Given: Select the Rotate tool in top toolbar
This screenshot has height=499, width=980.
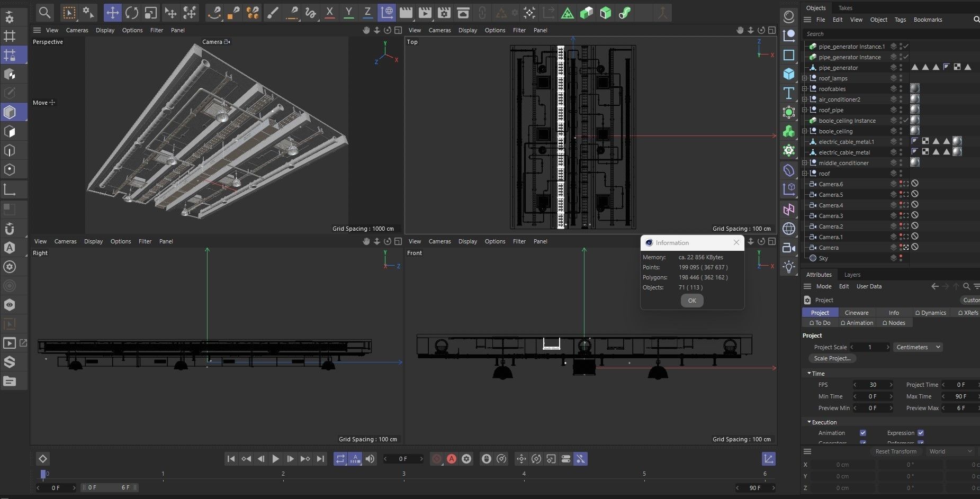Looking at the screenshot, I should tap(132, 13).
